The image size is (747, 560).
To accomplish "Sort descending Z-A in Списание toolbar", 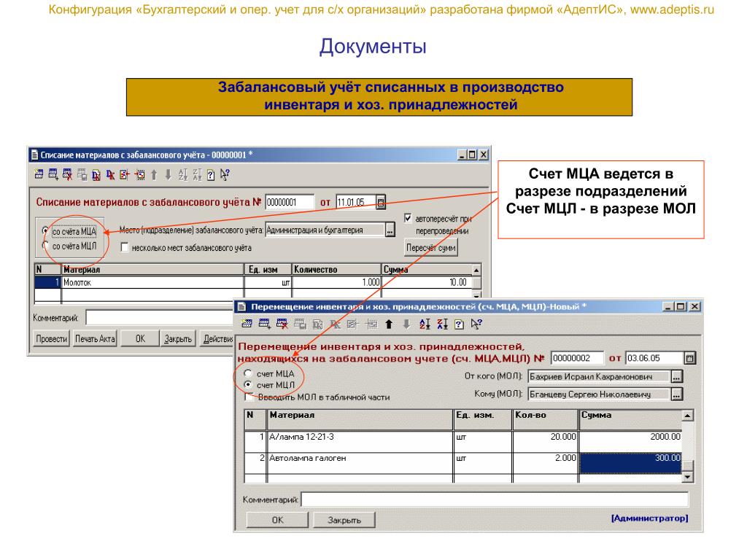I will [197, 175].
